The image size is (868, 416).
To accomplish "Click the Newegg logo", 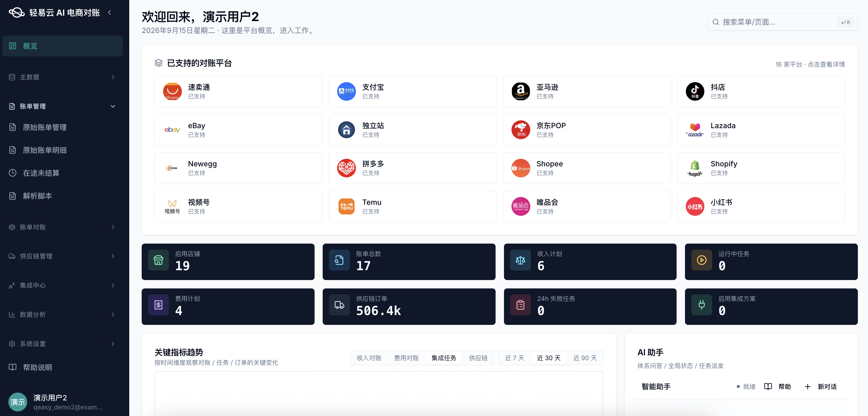I will 172,168.
